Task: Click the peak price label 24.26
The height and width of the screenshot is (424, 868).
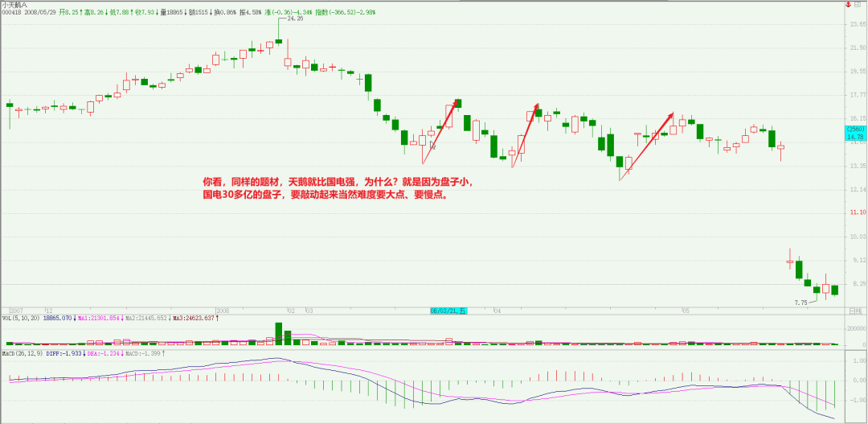Action: [x=295, y=19]
